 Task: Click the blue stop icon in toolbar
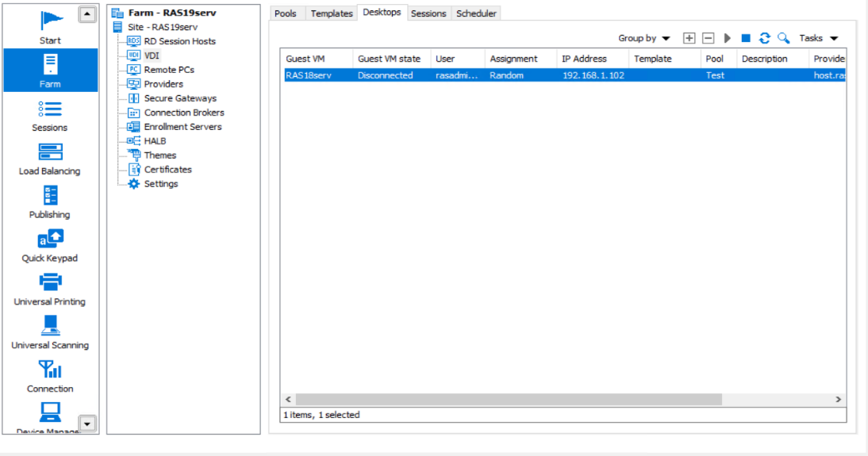tap(746, 38)
